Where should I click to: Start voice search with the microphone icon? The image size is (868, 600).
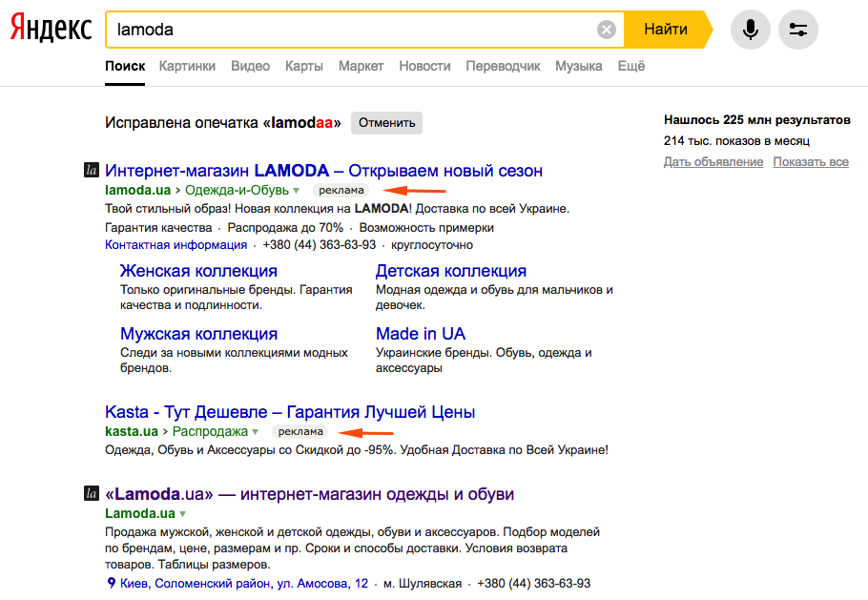(x=750, y=30)
